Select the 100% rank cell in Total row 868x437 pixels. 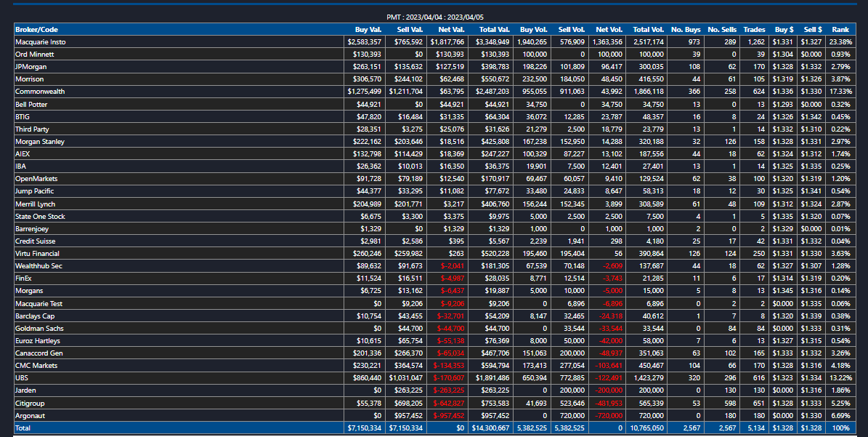click(841, 428)
